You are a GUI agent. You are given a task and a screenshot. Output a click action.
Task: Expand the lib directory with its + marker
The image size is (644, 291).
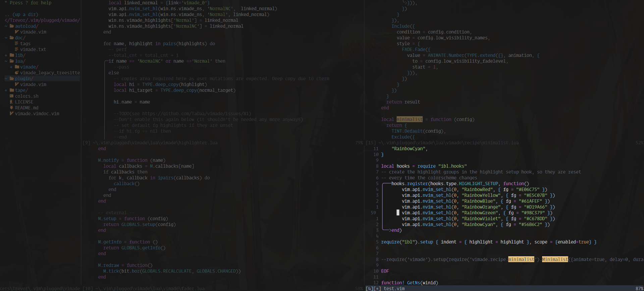point(6,55)
